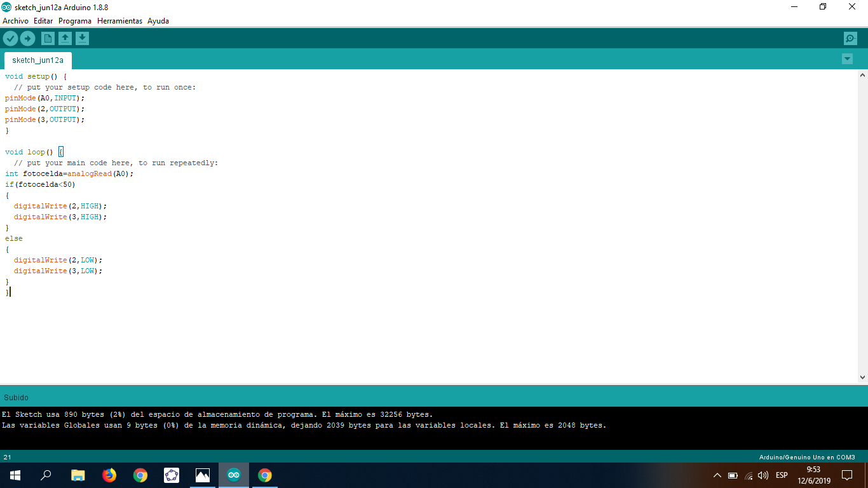Screen dimensions: 868x488
Task: Click the editor scrollbar down arrow
Action: (x=862, y=377)
